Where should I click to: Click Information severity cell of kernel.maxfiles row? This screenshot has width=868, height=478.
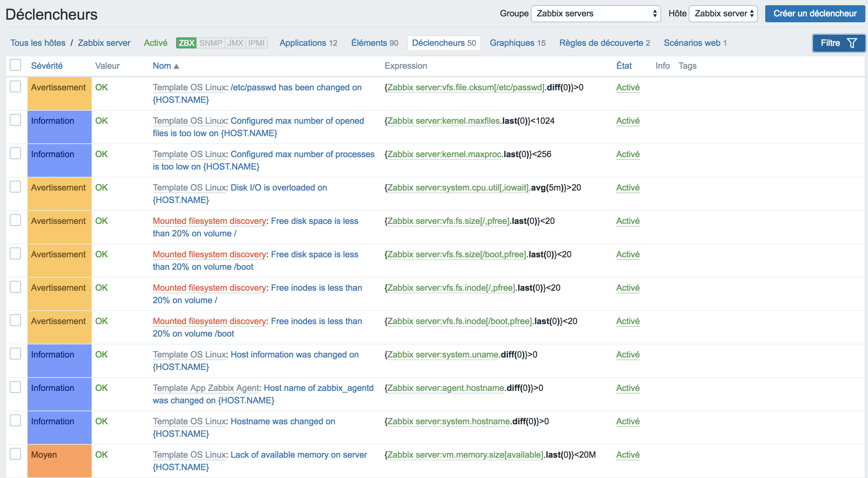(x=59, y=127)
